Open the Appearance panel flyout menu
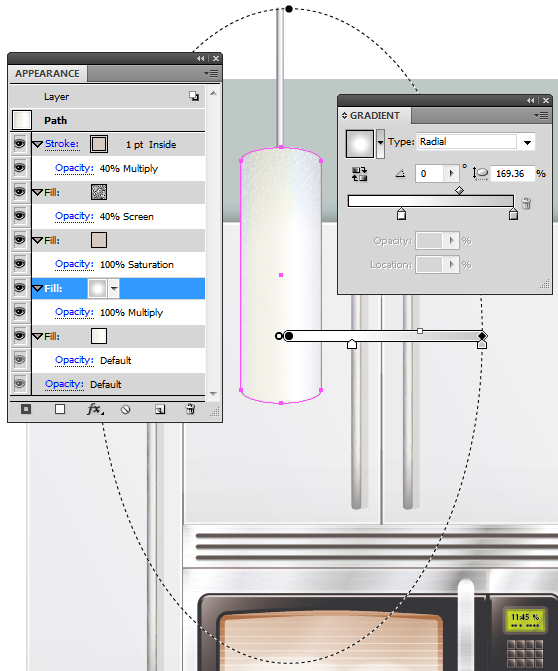 click(x=211, y=74)
